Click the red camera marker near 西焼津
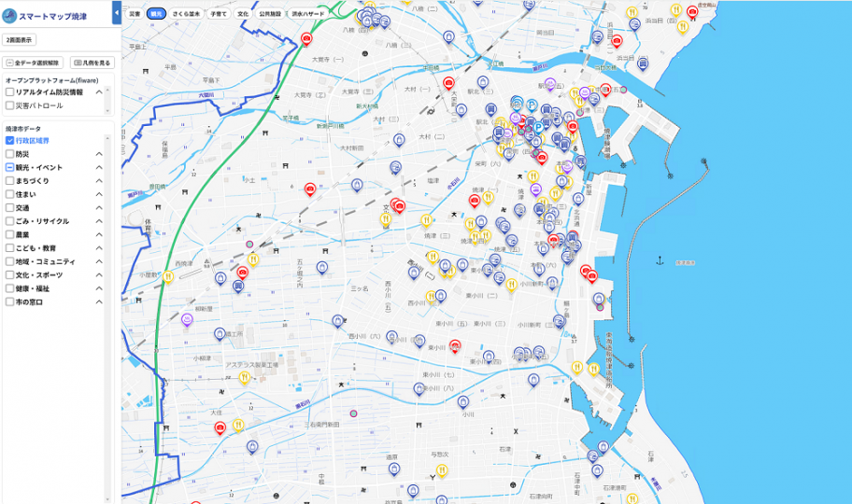852x504 pixels. [x=242, y=273]
